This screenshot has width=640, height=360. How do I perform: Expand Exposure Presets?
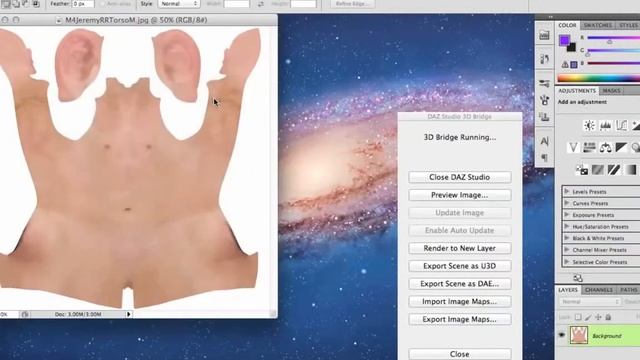click(x=567, y=214)
